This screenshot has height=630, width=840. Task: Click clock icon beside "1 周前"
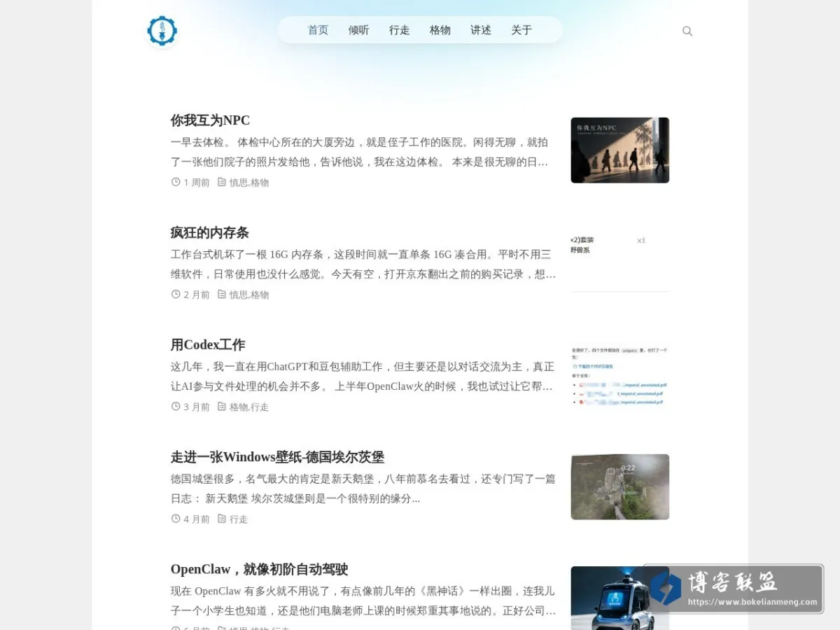(x=176, y=182)
